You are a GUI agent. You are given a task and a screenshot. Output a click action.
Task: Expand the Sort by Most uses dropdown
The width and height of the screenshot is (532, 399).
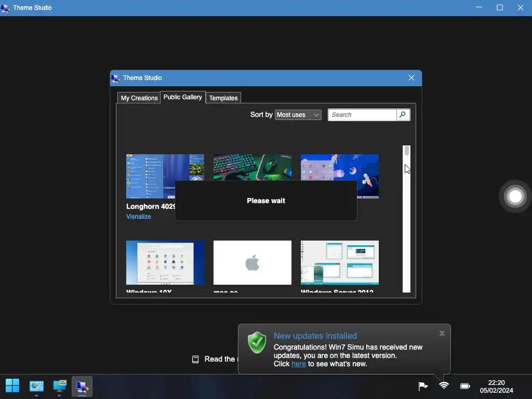click(x=298, y=115)
